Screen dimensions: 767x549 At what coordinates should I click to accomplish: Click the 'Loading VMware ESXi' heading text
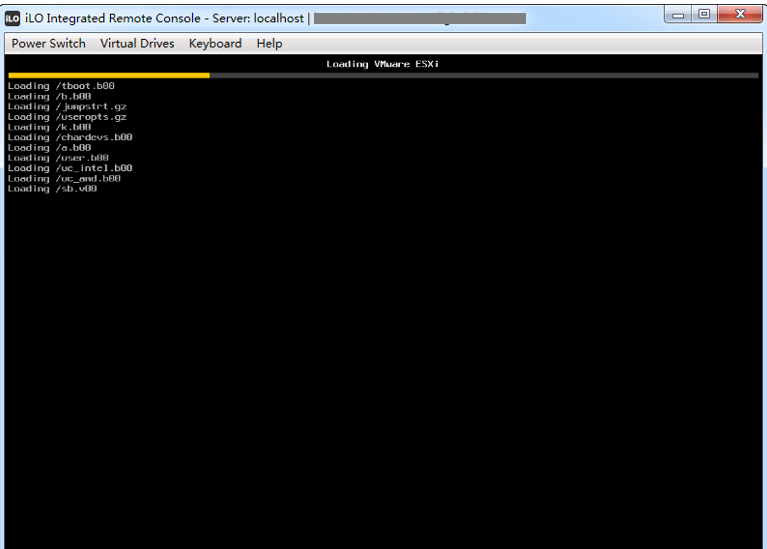pyautogui.click(x=383, y=64)
